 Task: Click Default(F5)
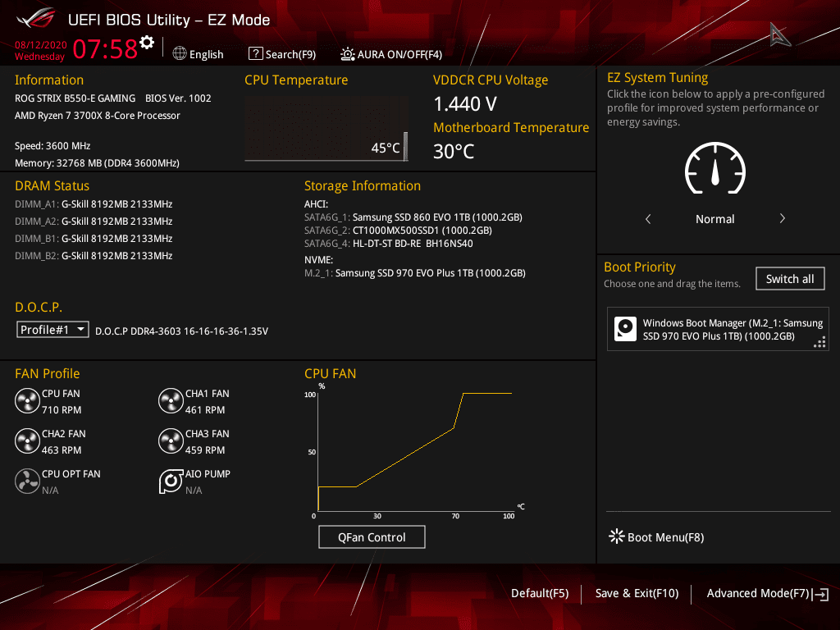click(x=540, y=593)
